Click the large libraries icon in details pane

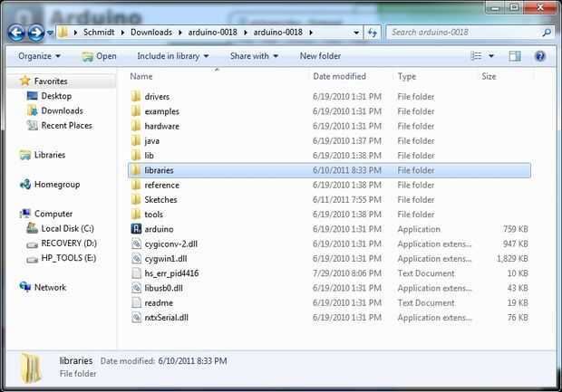click(x=31, y=368)
